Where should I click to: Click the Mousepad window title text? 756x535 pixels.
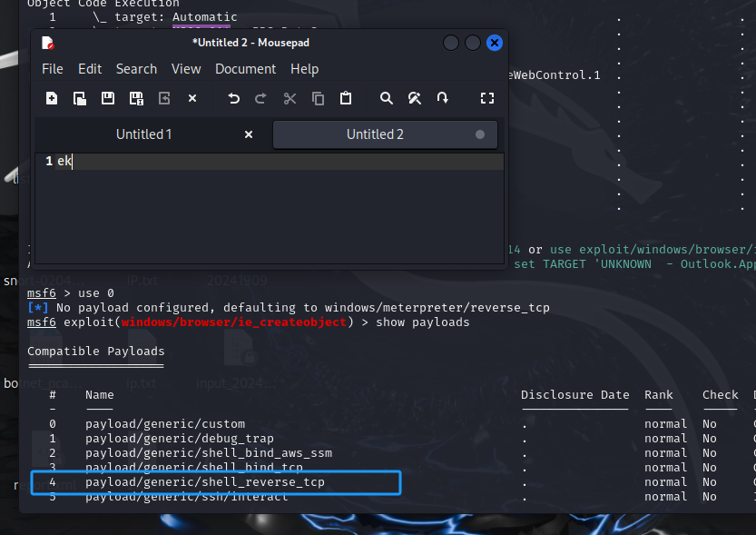point(250,43)
